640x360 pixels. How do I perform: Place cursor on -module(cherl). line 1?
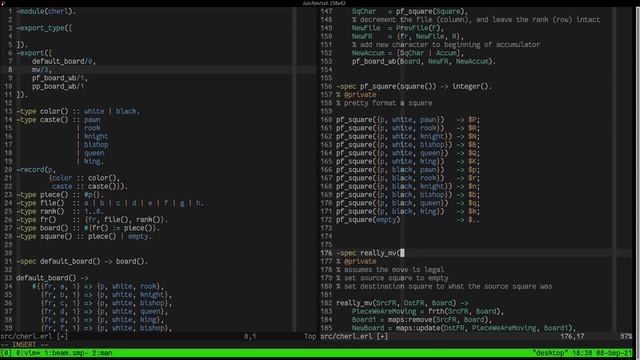coord(46,11)
